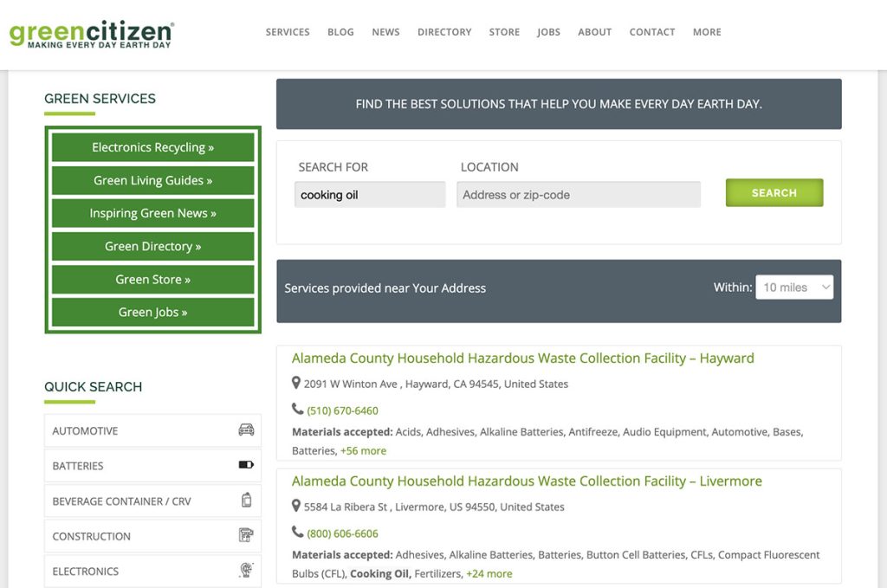Open the SERVICES menu item
This screenshot has height=588, width=887.
click(288, 32)
